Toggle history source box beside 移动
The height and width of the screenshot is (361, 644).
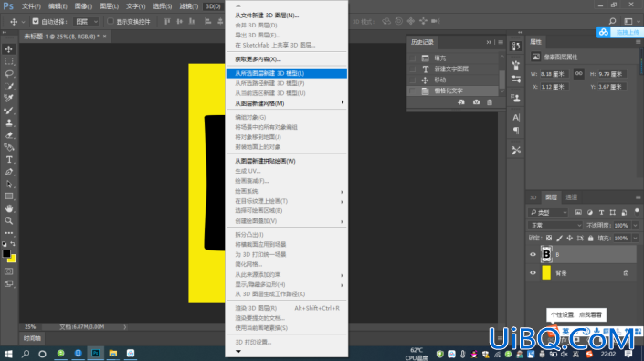(x=412, y=80)
